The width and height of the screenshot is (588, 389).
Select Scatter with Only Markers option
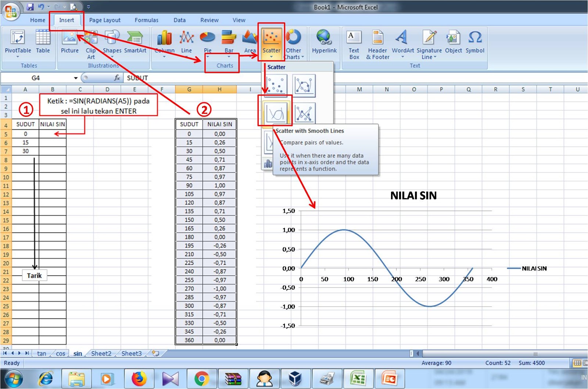click(x=276, y=85)
